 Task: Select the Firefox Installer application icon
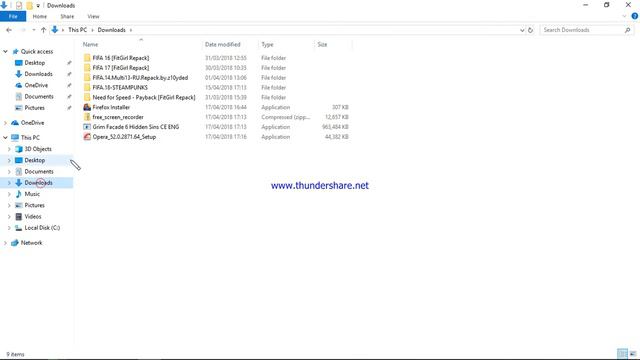tap(87, 107)
